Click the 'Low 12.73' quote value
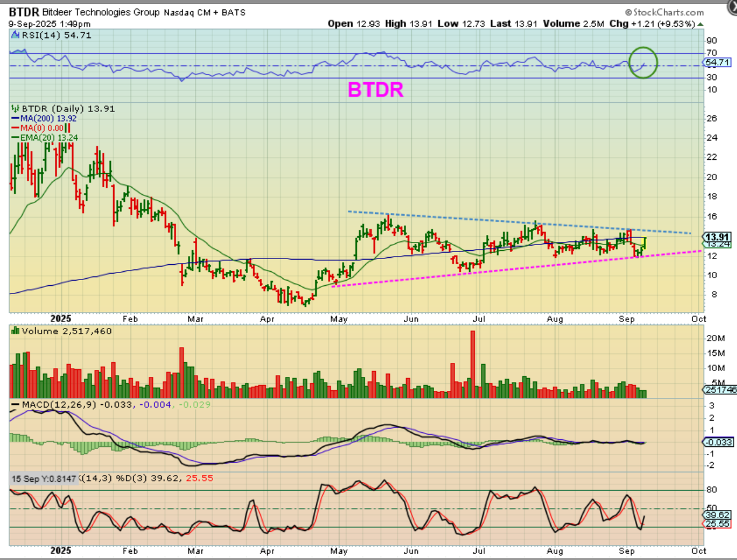Screen dimensions: 737x560 [x=462, y=24]
